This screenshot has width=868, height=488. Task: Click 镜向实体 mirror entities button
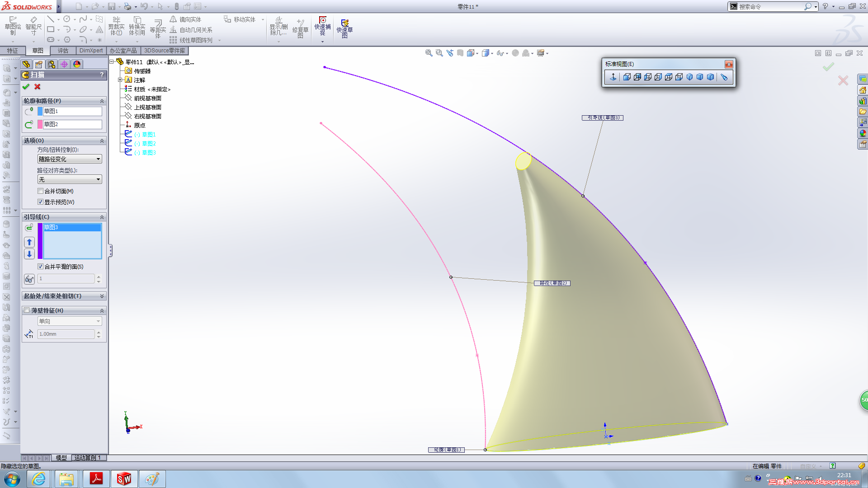tap(186, 19)
